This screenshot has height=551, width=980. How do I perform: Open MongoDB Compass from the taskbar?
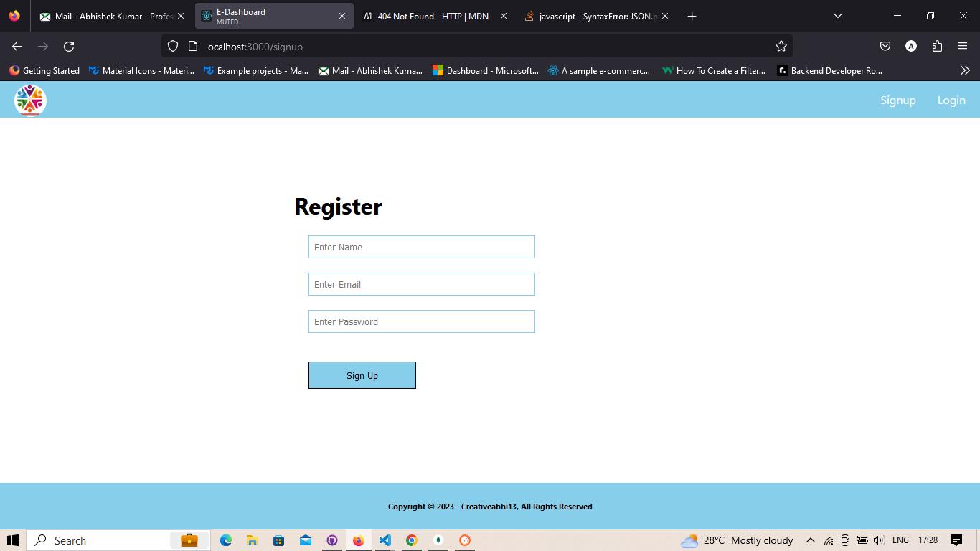(x=438, y=540)
